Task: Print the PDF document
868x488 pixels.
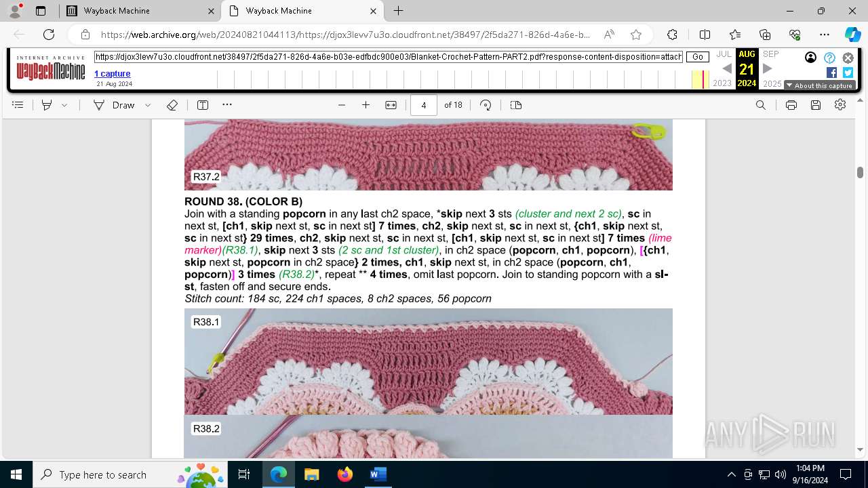Action: click(791, 105)
